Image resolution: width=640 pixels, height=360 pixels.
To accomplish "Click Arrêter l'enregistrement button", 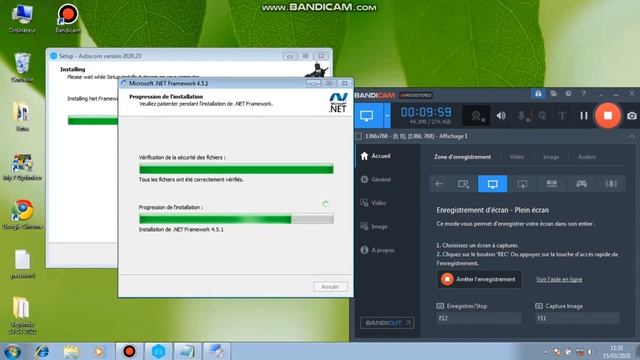I will pyautogui.click(x=479, y=279).
